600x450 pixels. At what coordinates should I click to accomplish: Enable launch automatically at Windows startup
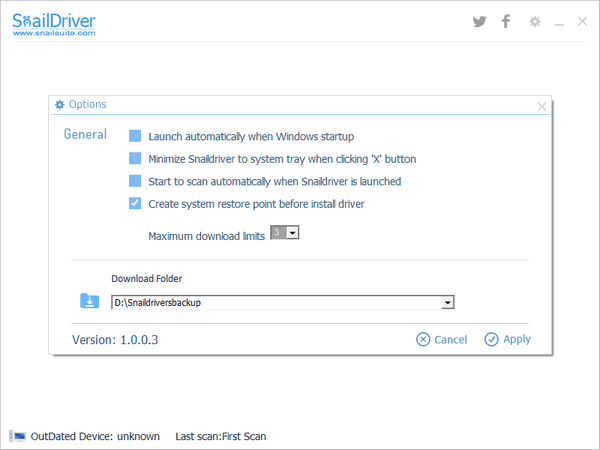[135, 136]
